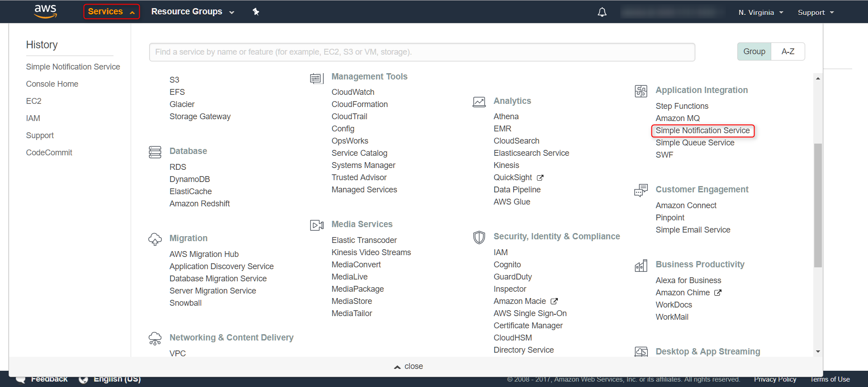Open VPC service
Viewport: 868px width, 387px height.
pos(178,354)
